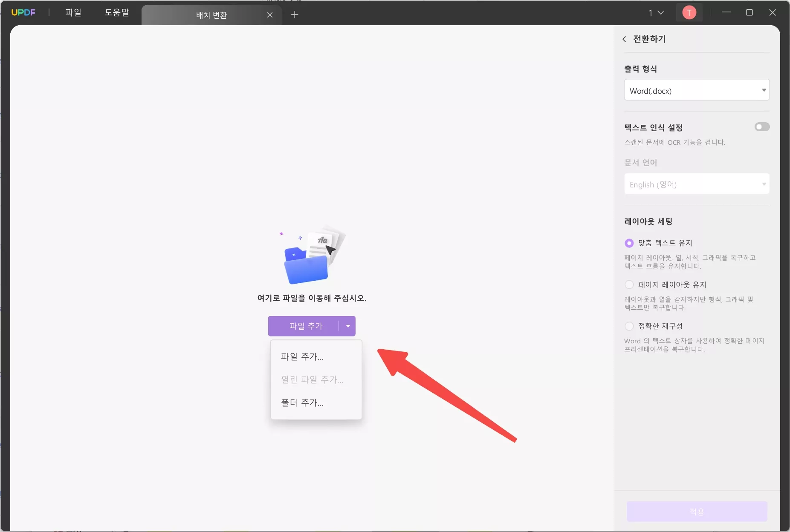Go back from 전환하기 panel
The height and width of the screenshot is (532, 790).
click(x=624, y=39)
